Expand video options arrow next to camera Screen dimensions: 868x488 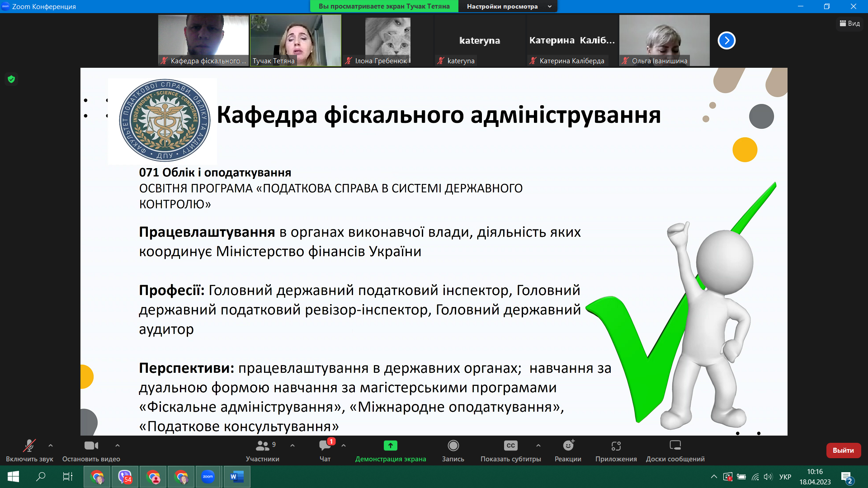[118, 446]
